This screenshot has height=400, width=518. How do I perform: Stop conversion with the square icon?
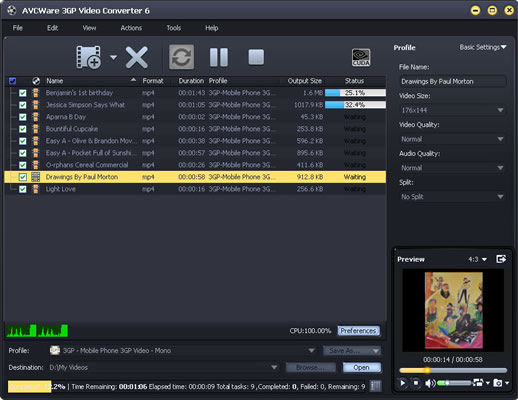tap(256, 57)
